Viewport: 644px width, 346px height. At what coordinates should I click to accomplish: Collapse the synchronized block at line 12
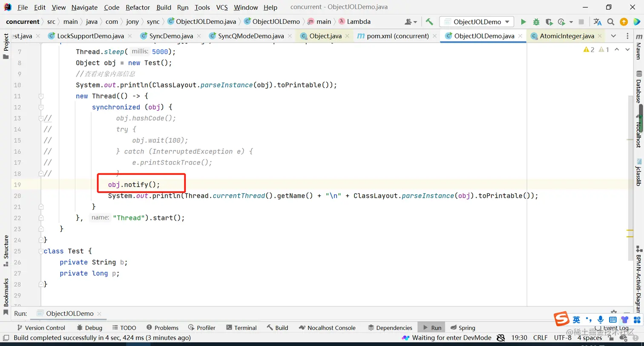pos(41,107)
